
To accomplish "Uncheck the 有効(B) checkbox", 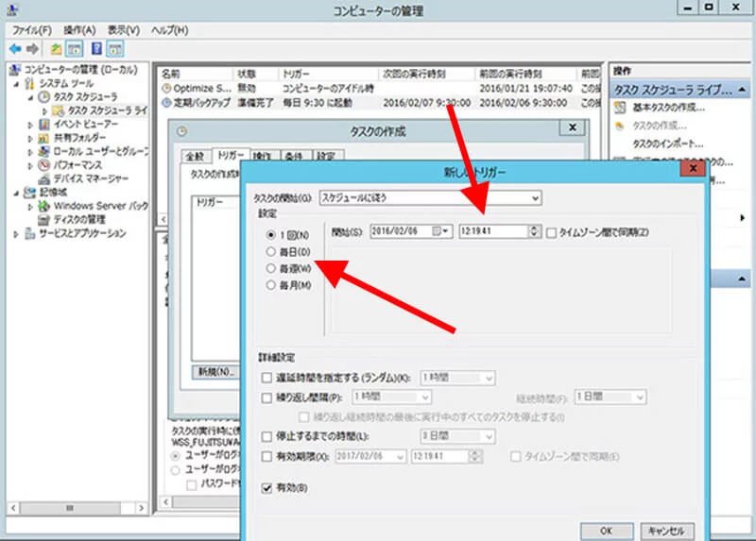I will coord(267,487).
